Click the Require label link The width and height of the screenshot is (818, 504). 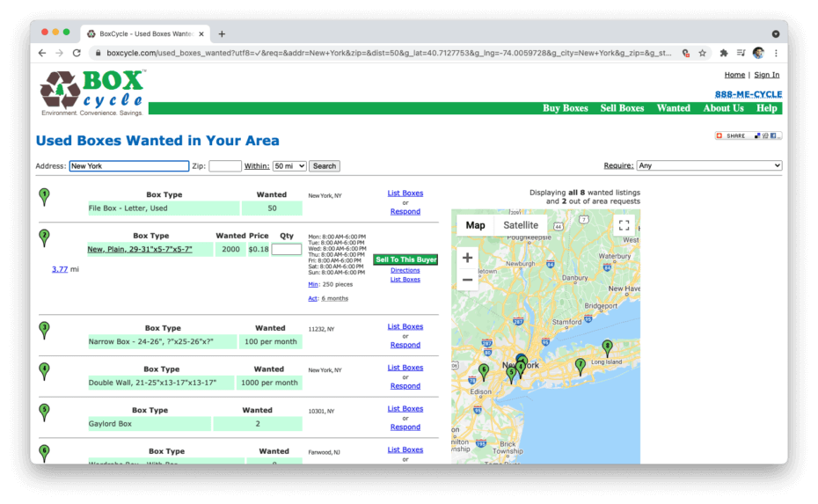[x=618, y=165]
